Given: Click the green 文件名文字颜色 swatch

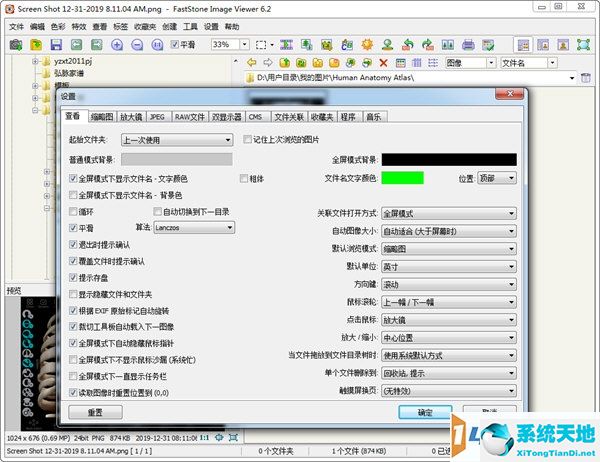Looking at the screenshot, I should [x=403, y=178].
